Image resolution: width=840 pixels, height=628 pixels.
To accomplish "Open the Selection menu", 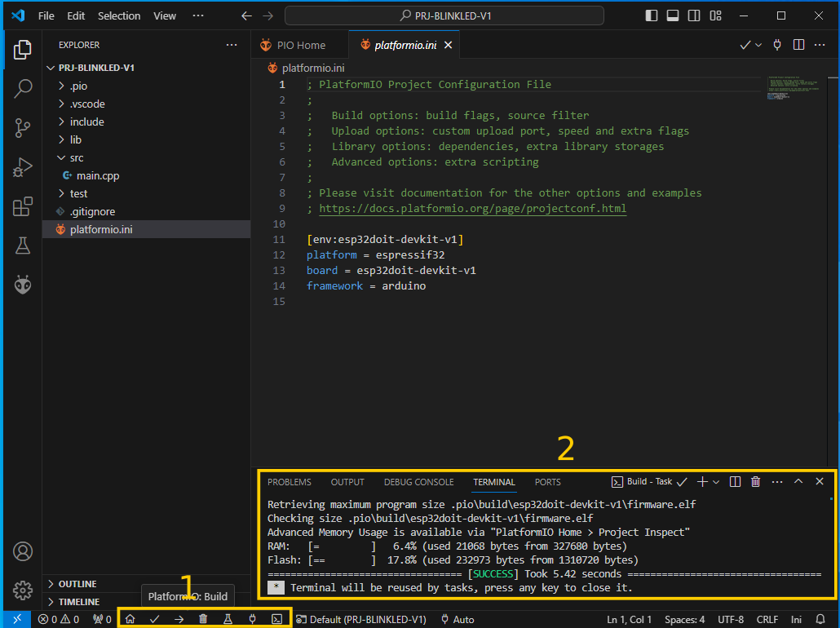I will tap(119, 15).
